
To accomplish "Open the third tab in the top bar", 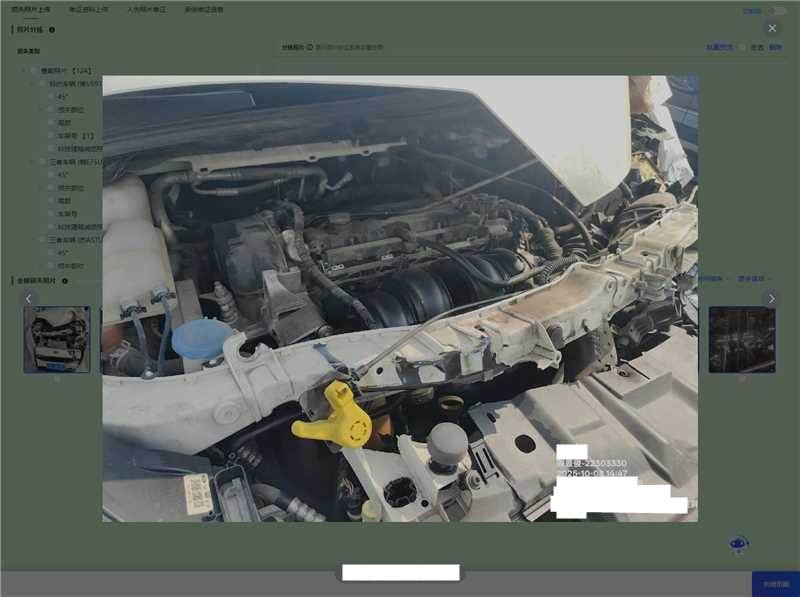I will coord(145,10).
